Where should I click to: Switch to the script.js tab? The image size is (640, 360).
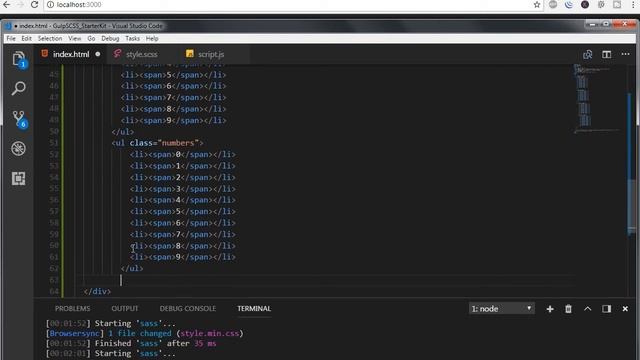click(x=211, y=54)
